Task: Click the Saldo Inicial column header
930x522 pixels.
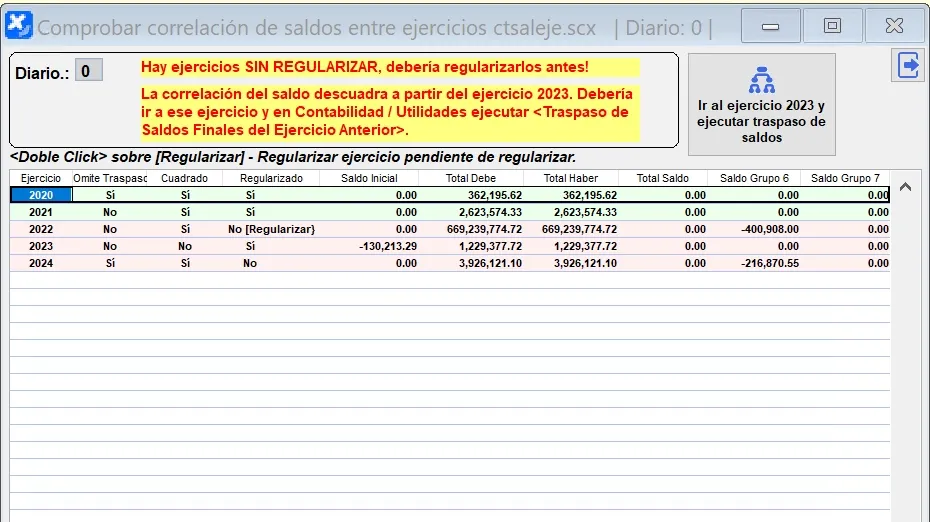Action: pos(369,178)
